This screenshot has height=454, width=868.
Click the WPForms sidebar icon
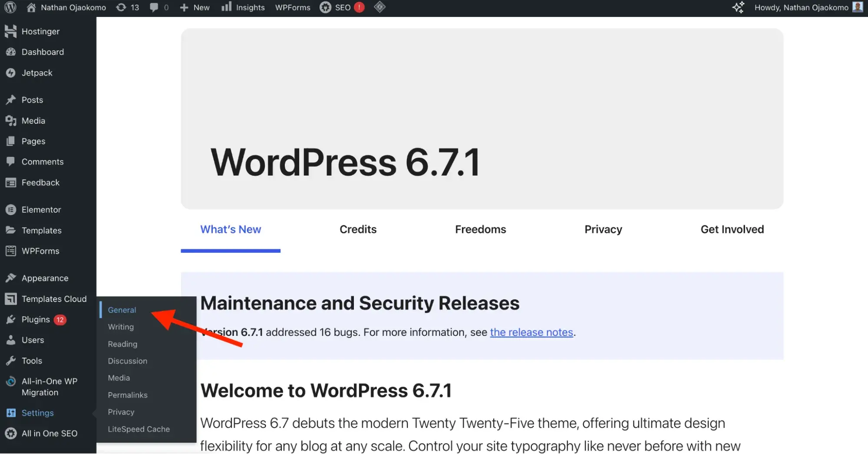11,251
